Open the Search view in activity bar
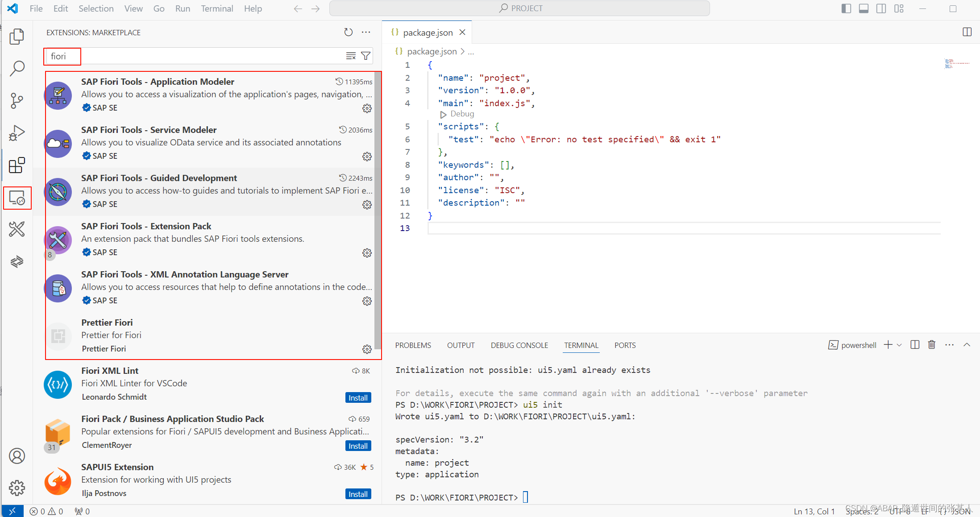Image resolution: width=980 pixels, height=517 pixels. [x=17, y=68]
